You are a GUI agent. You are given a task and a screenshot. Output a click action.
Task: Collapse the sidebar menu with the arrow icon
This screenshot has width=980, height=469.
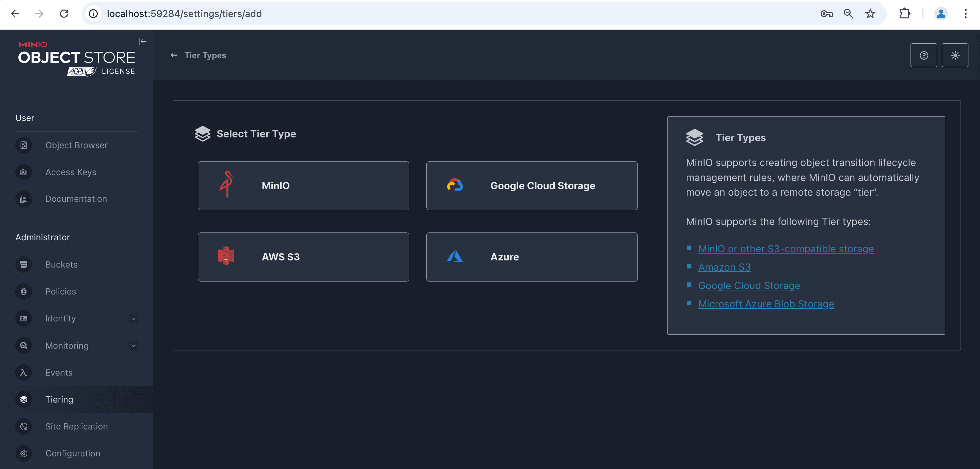coord(143,42)
